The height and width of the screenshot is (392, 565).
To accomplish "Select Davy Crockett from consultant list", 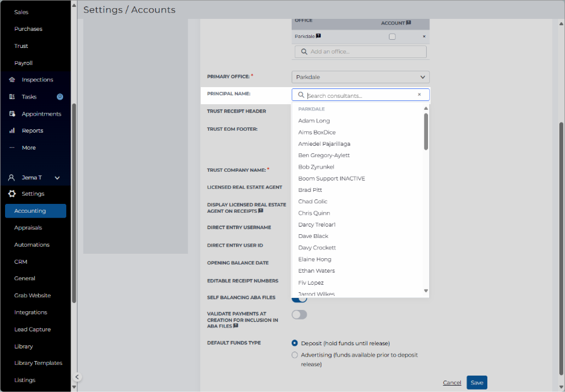I will [317, 247].
